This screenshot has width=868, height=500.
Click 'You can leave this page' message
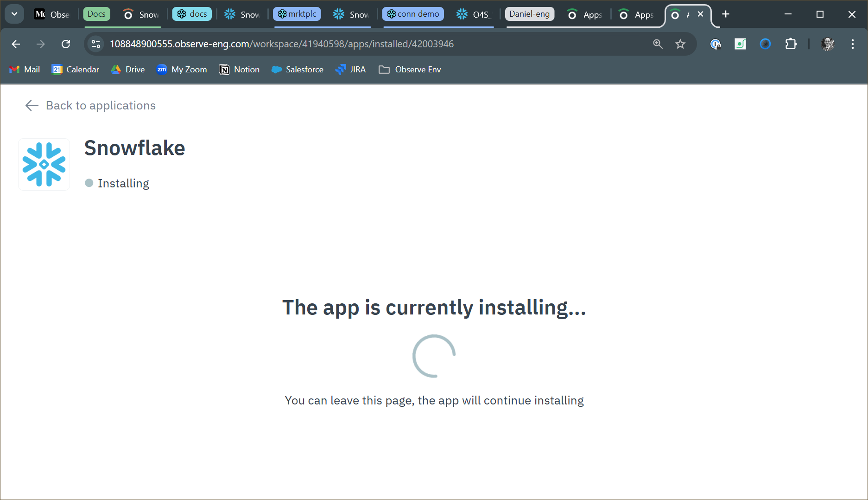(434, 401)
